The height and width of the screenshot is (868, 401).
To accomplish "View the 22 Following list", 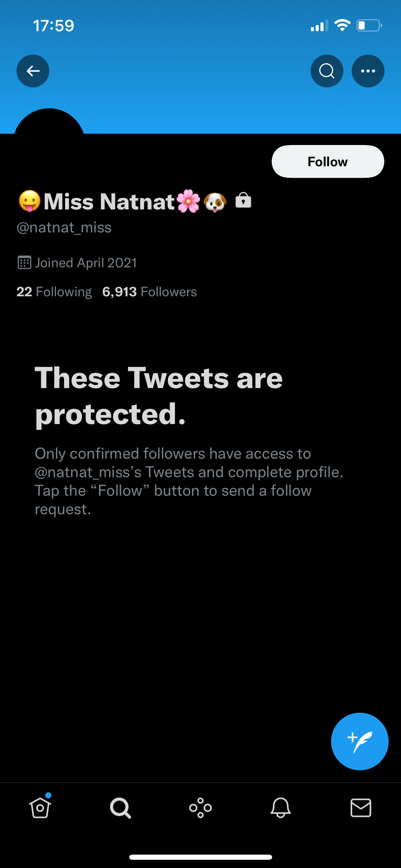I will [54, 292].
